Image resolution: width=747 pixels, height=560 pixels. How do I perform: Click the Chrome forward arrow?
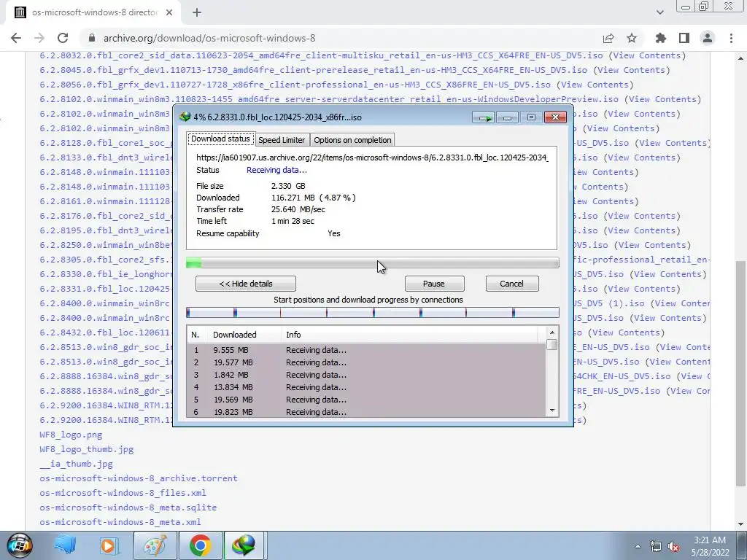click(39, 38)
